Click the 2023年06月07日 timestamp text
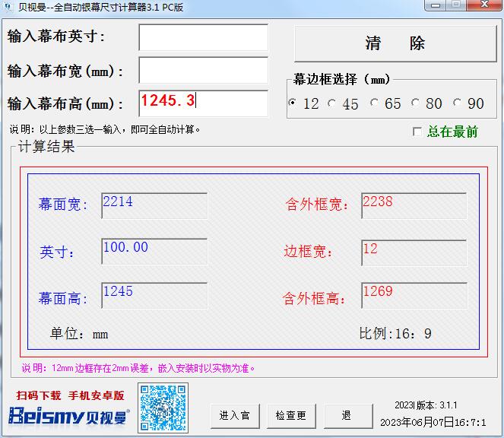The image size is (504, 438). [x=433, y=422]
